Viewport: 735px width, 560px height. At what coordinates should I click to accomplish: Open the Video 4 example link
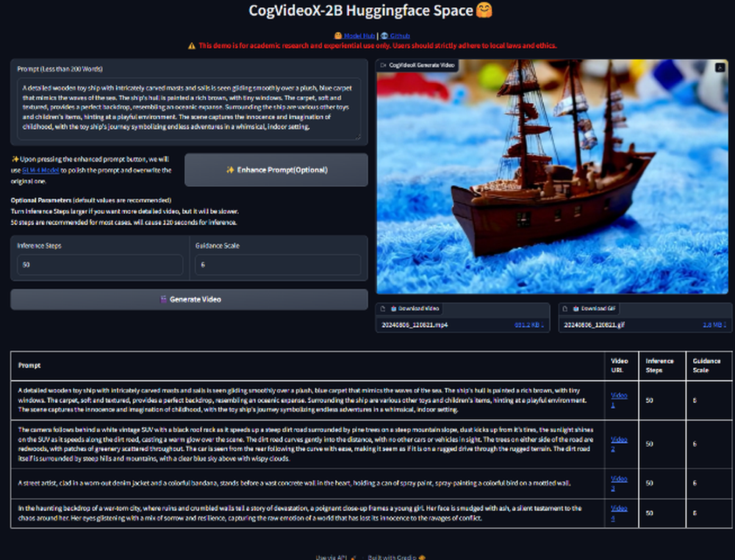tap(619, 513)
